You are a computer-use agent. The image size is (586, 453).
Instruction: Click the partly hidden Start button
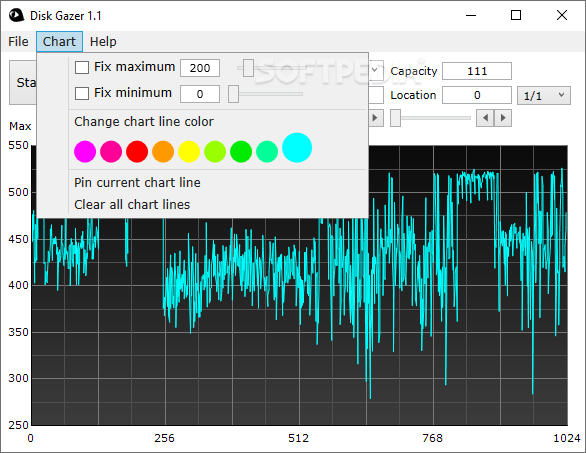coord(23,83)
